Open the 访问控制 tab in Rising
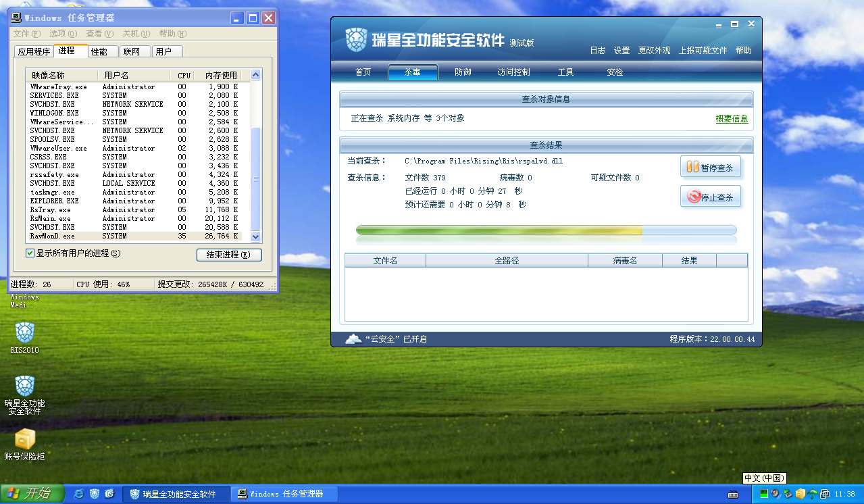The width and height of the screenshot is (864, 504). 513,72
